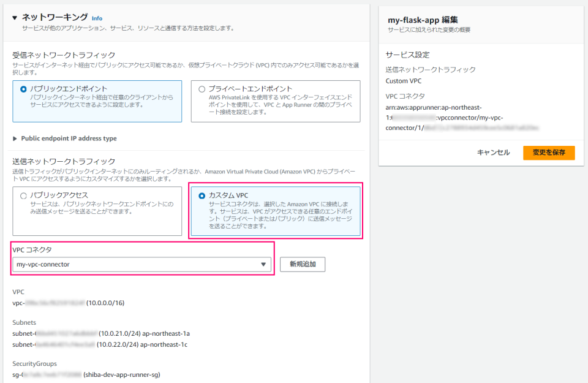Collapse the ネットワーキング section
Viewport: 588px width, 383px height.
(15, 18)
